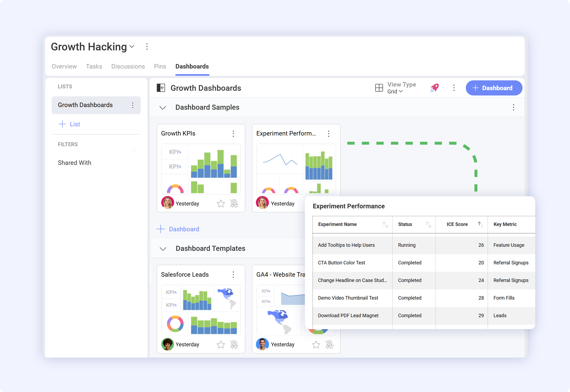Click ICE Score value 29

click(481, 315)
